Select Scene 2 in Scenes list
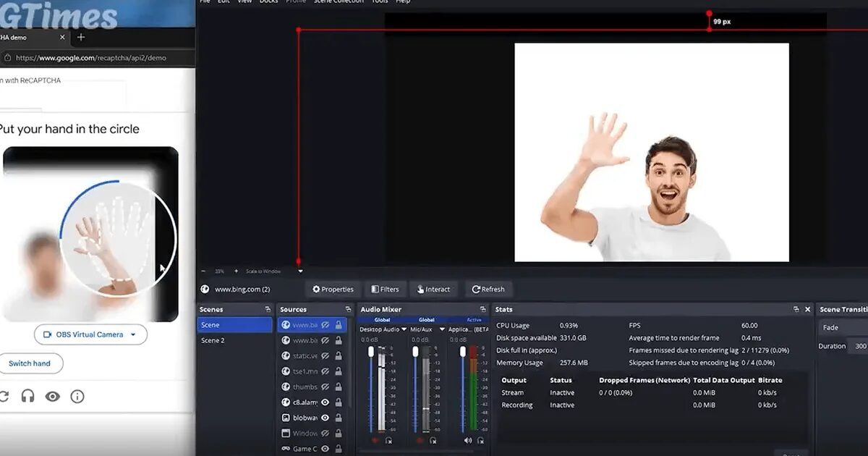This screenshot has width=868, height=456. tap(234, 340)
